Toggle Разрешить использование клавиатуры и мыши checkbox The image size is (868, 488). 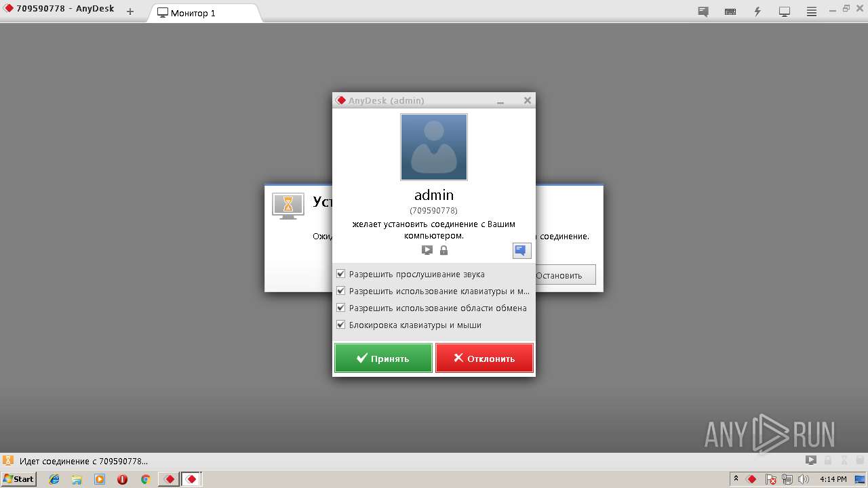click(341, 291)
